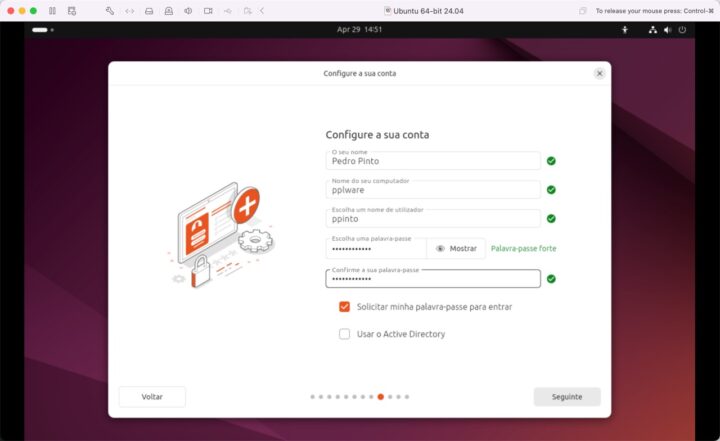Show the password with Mostrar
720x441 pixels.
pyautogui.click(x=456, y=249)
